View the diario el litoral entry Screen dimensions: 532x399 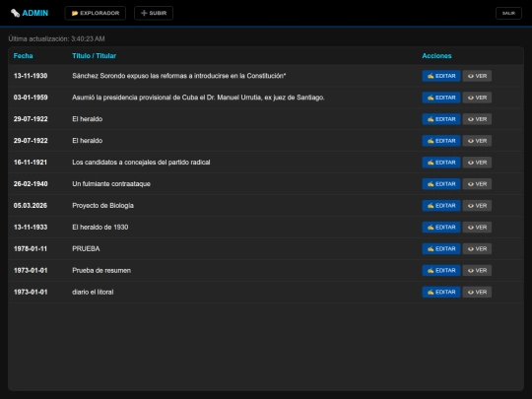click(x=477, y=293)
